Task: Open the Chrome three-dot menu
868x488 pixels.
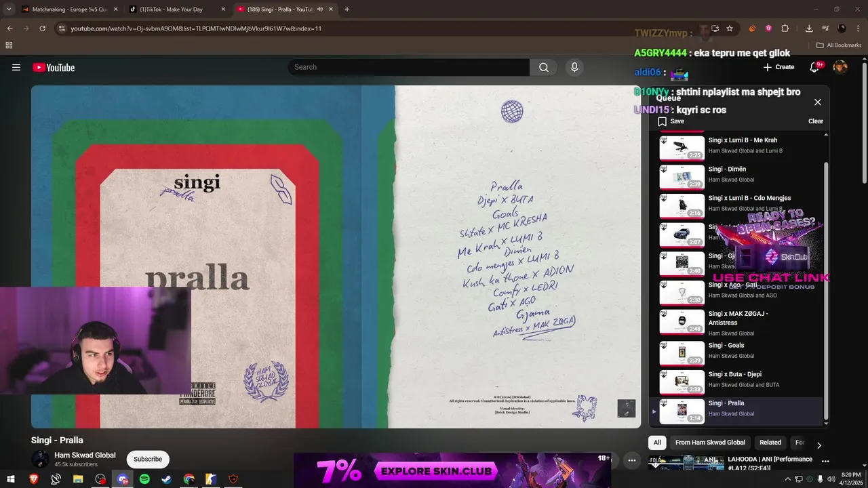Action: (x=857, y=28)
